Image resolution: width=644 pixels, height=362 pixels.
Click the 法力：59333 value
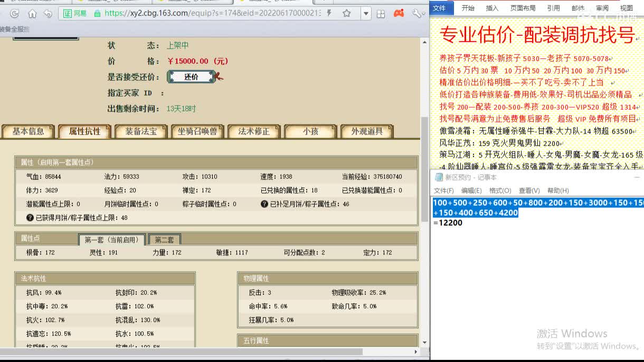coord(121,176)
